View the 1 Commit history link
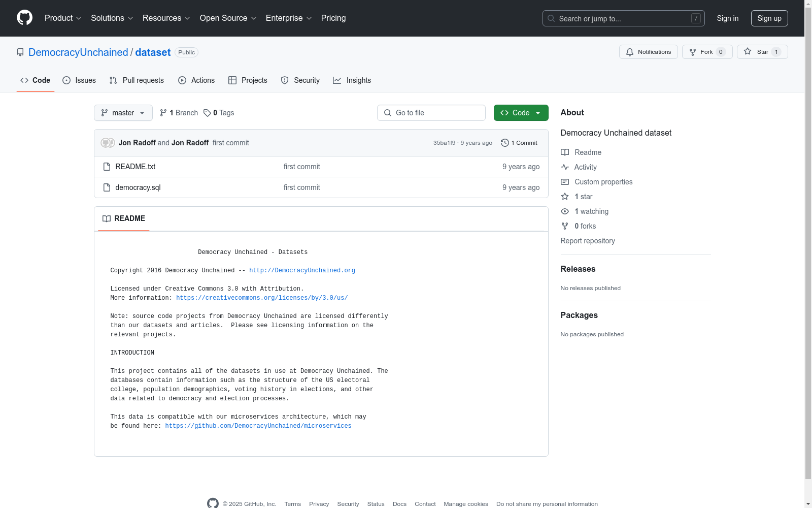Image resolution: width=812 pixels, height=508 pixels. pos(519,143)
